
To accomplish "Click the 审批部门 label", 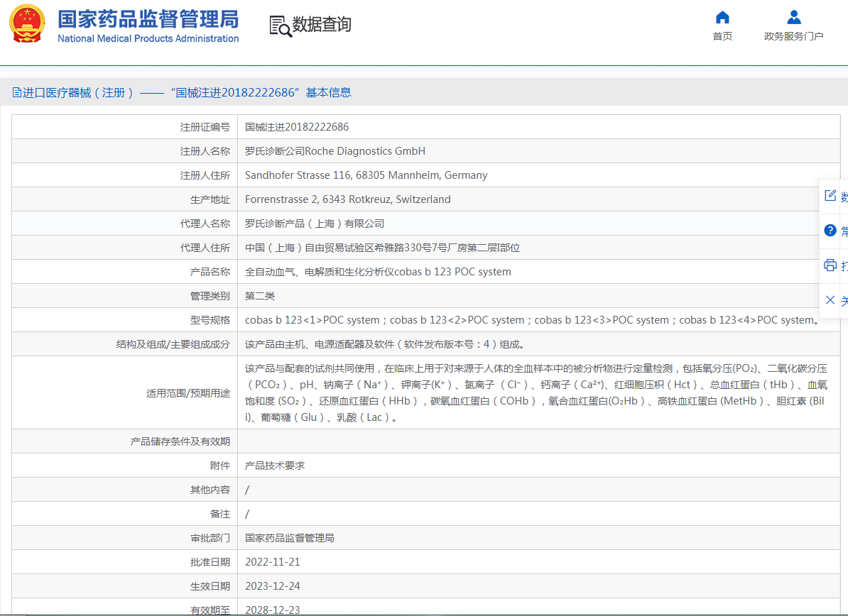I will pos(210,538).
